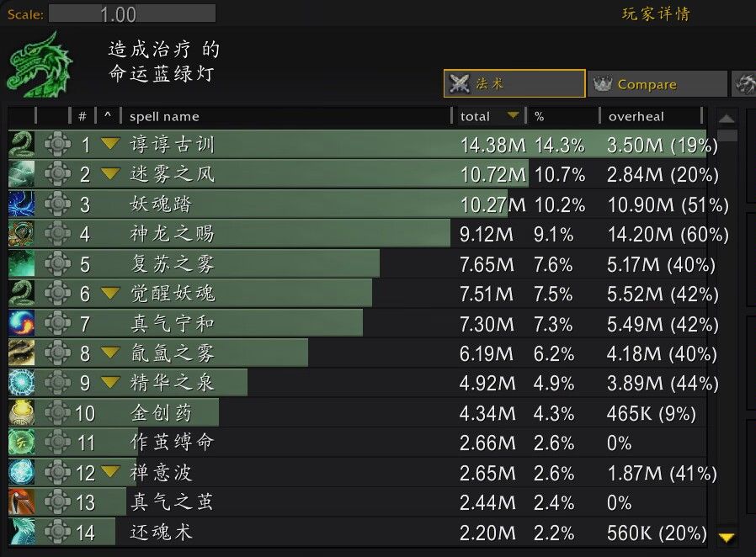Click the green dragon class icon

[40, 64]
